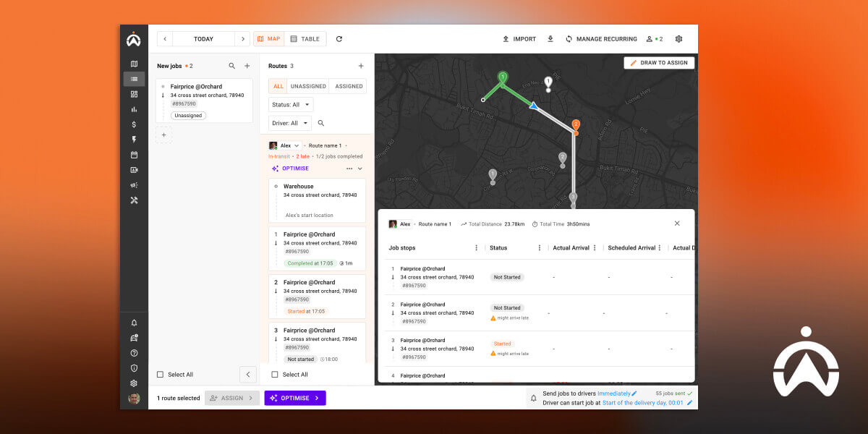This screenshot has width=868, height=434.
Task: Click the Optimise button at the bottom
Action: coord(295,398)
